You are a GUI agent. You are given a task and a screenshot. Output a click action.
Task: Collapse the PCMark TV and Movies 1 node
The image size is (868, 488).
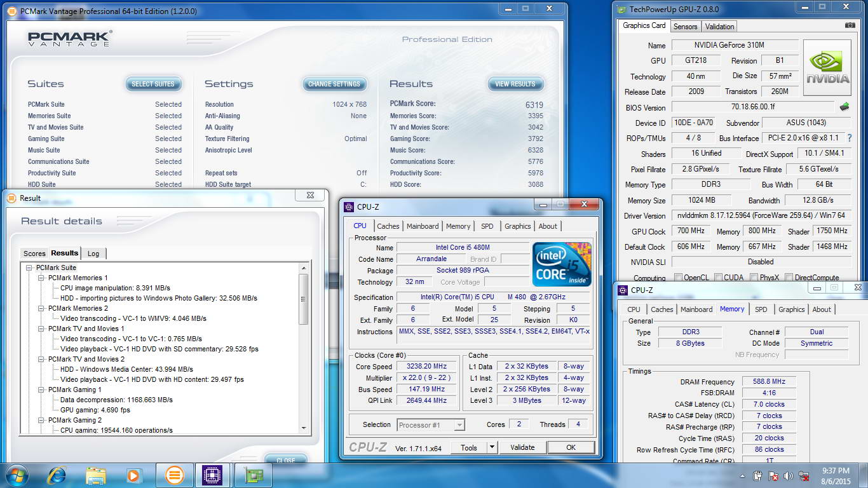point(41,329)
